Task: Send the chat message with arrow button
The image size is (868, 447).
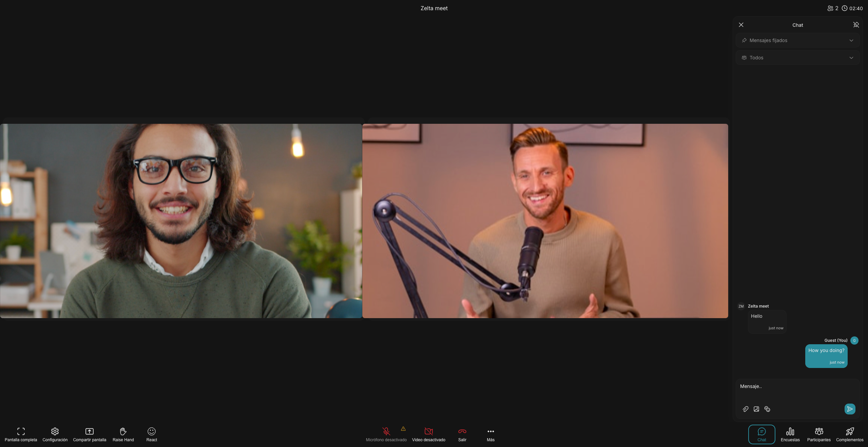Action: pos(849,409)
